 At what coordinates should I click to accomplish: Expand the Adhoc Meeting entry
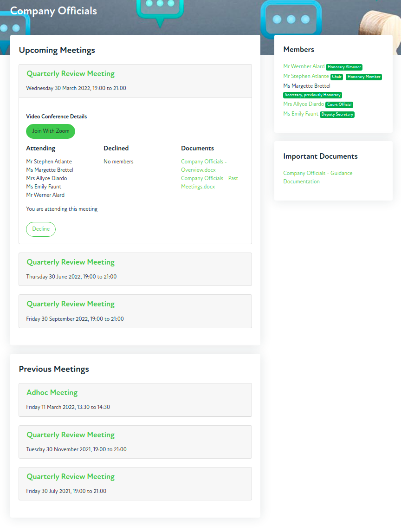(x=52, y=393)
